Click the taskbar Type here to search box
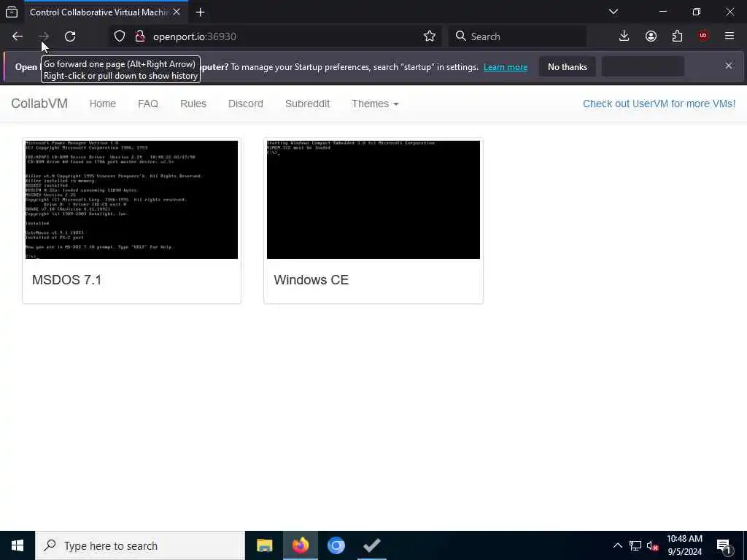This screenshot has height=560, width=747. click(x=140, y=545)
